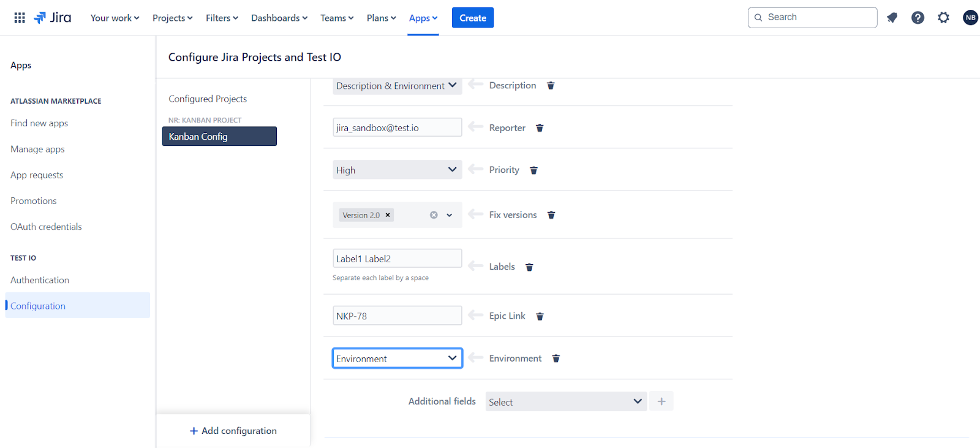
Task: Expand the Filters menu
Action: (222, 18)
